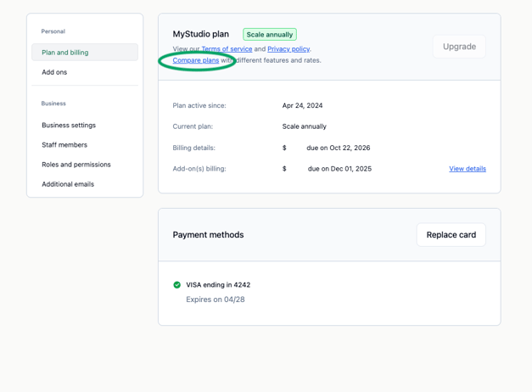Open Roles and permissions
This screenshot has height=392, width=532.
76,165
